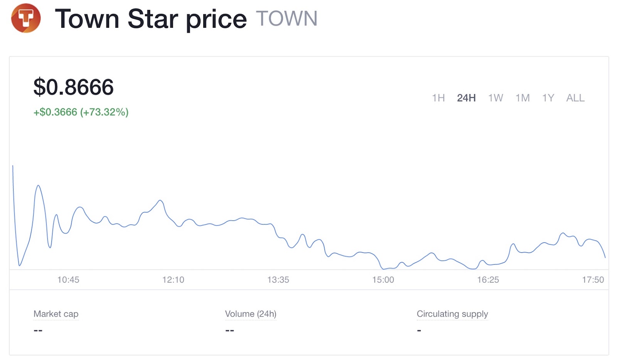Click the $0.8666 current price
The height and width of the screenshot is (364, 617).
pos(74,87)
